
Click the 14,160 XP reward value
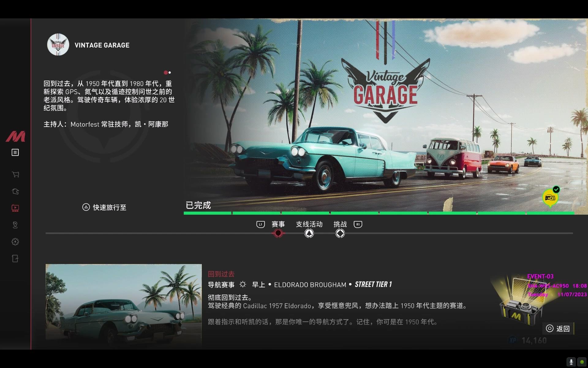click(x=534, y=340)
